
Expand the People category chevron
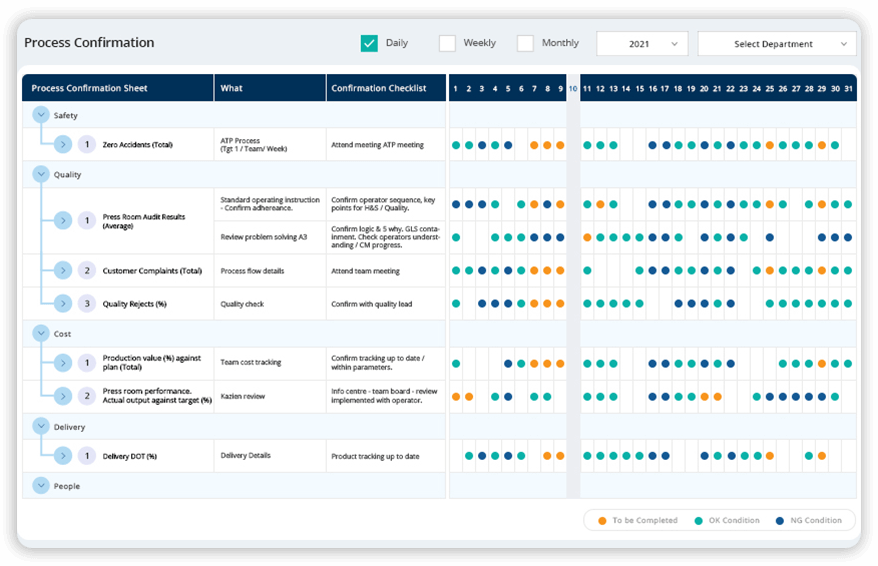[41, 486]
